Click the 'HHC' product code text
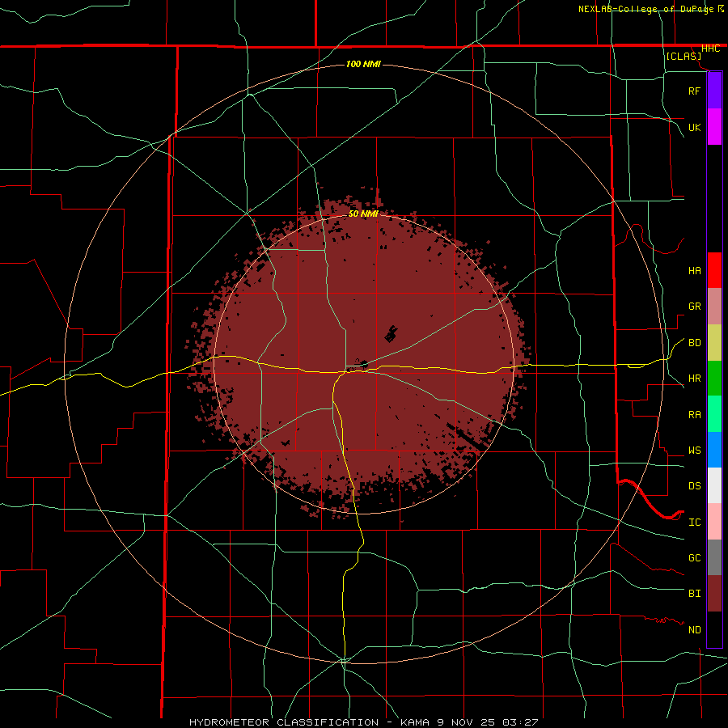Viewport: 728px width, 728px height. pyautogui.click(x=710, y=49)
